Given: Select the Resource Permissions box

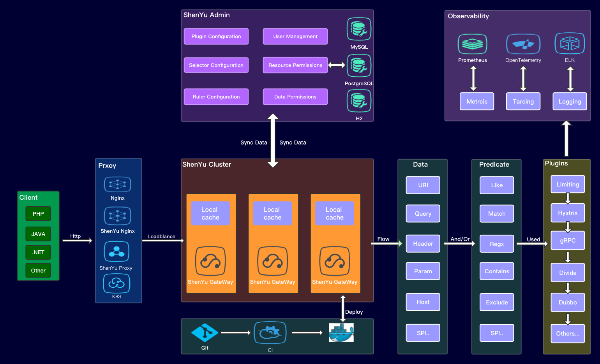Looking at the screenshot, I should click(295, 65).
